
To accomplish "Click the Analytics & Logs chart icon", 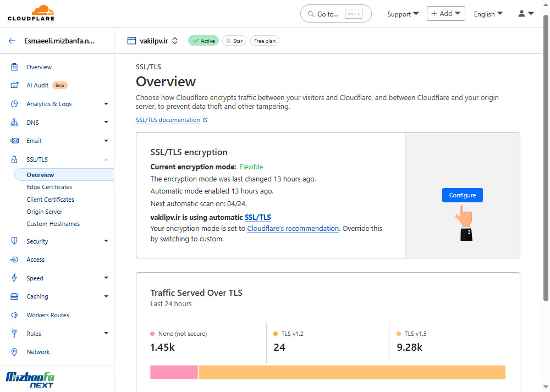I will 14,104.
